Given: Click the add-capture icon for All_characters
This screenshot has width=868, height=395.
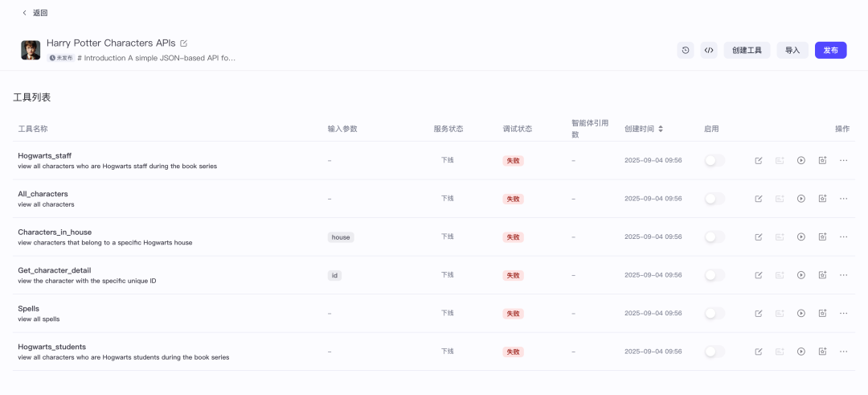Looking at the screenshot, I should [823, 199].
